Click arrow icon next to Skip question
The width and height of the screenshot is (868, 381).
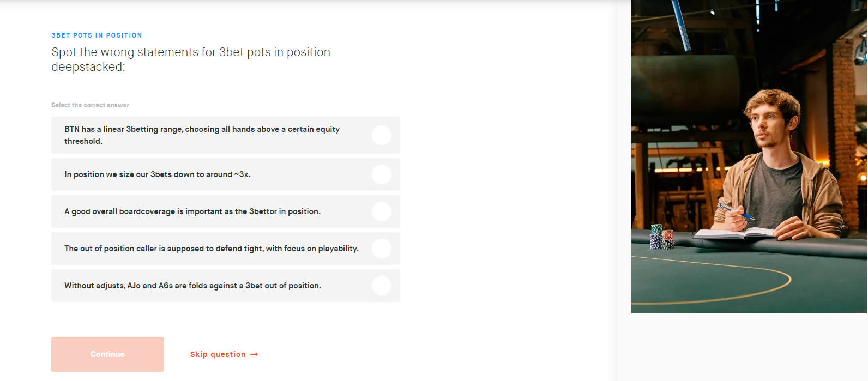point(254,354)
